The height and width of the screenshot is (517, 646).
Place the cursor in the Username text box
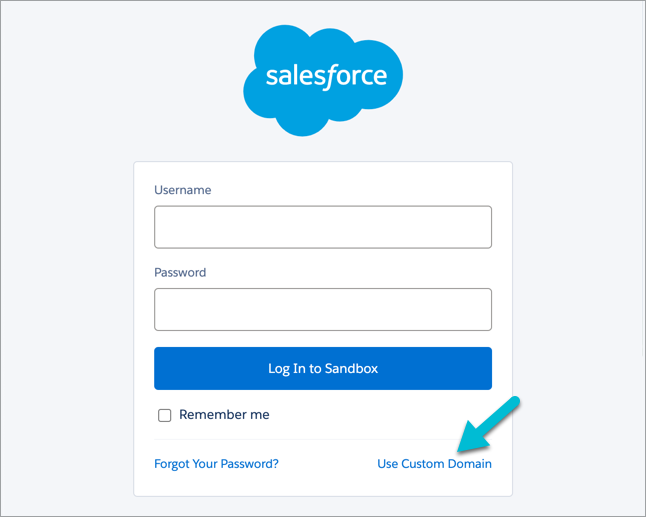[x=323, y=227]
